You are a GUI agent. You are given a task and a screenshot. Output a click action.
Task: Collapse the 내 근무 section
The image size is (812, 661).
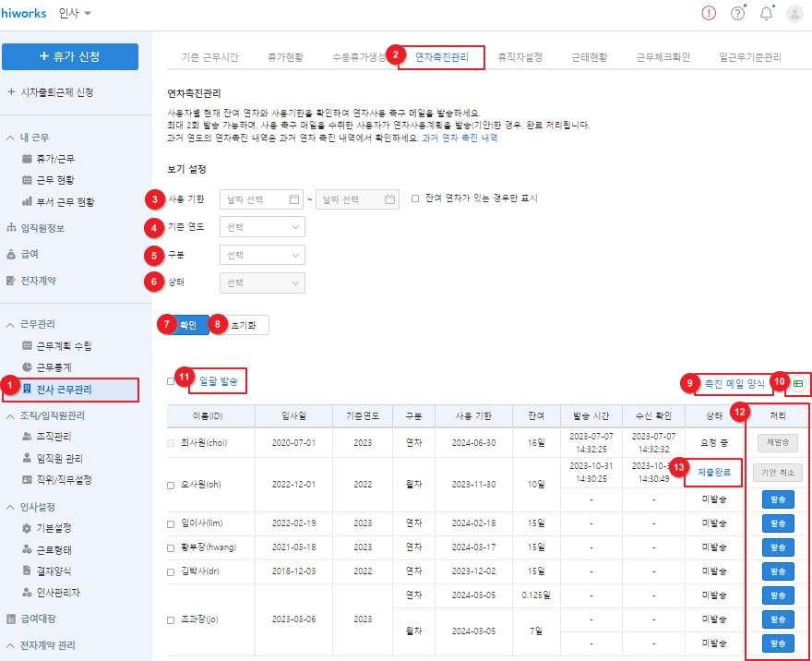(10, 138)
